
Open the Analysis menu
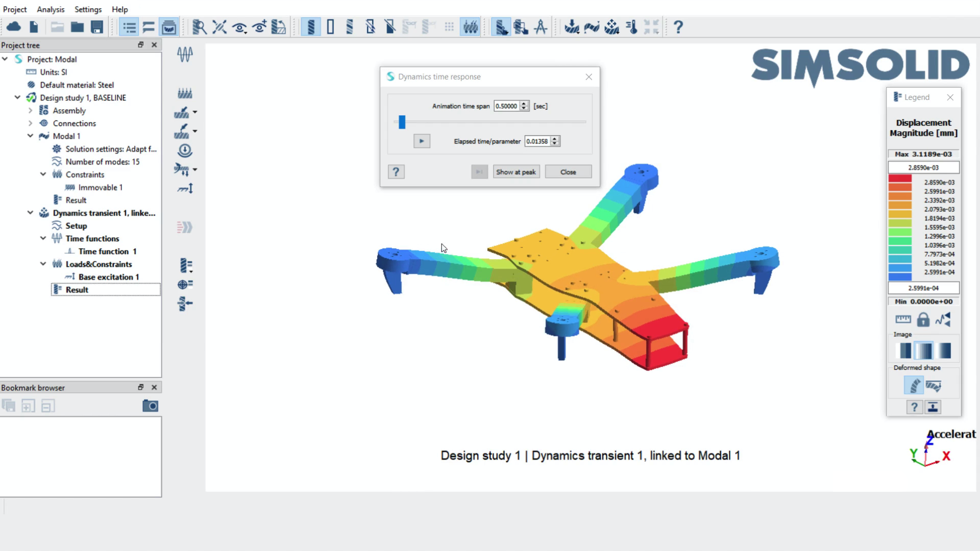click(x=51, y=9)
